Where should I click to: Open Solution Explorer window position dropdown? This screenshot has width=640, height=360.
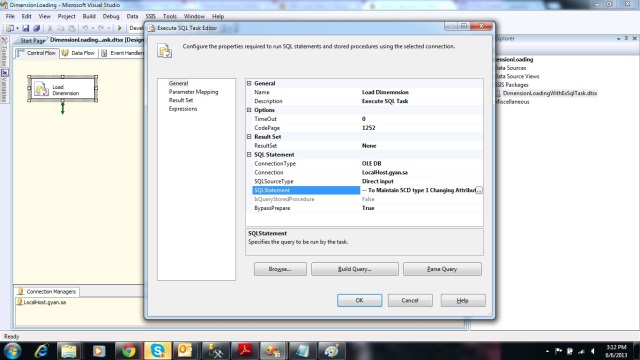(x=618, y=38)
